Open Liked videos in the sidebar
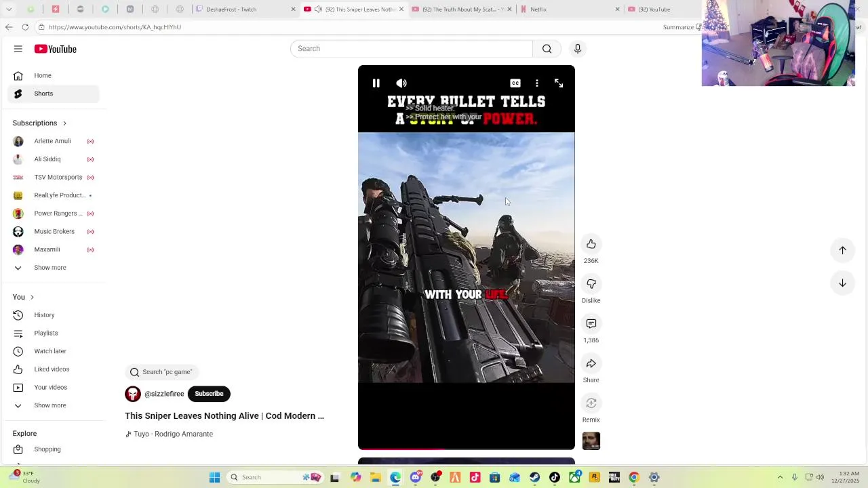 [54, 369]
